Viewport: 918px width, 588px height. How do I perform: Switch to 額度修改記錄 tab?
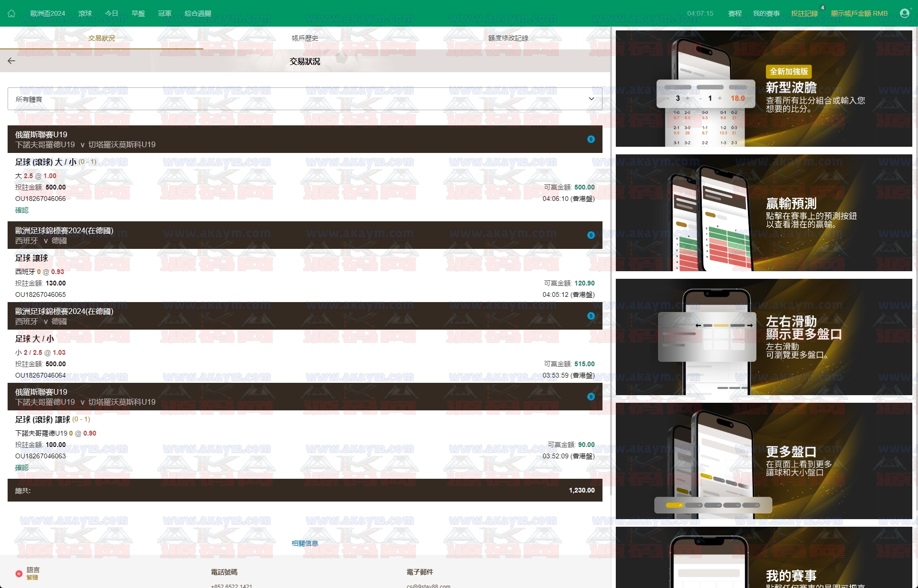click(x=508, y=38)
